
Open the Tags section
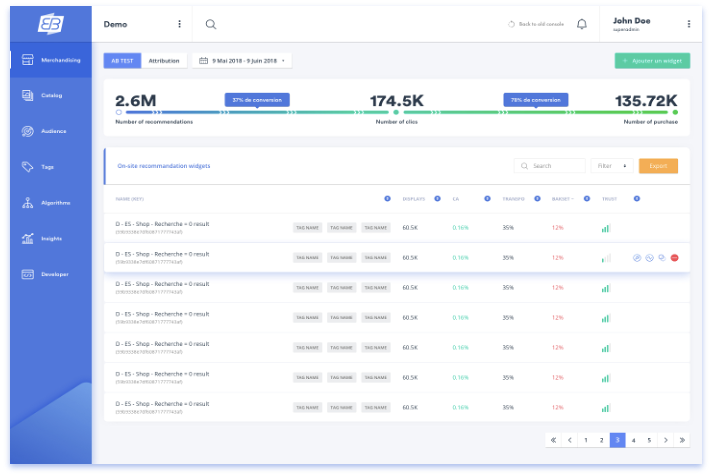[51, 167]
